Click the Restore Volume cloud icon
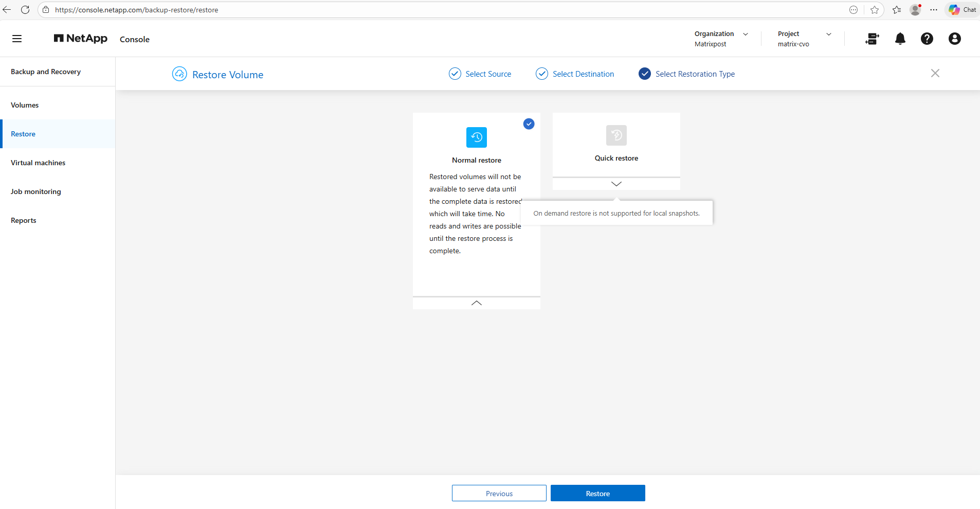This screenshot has height=509, width=980. (179, 74)
